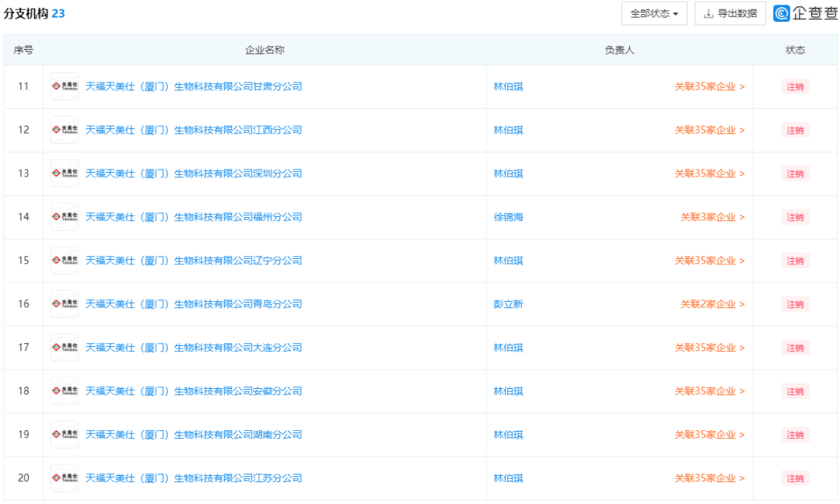Click 林伯琪 in the 深圳分公司 row
The width and height of the screenshot is (840, 504).
click(x=508, y=173)
